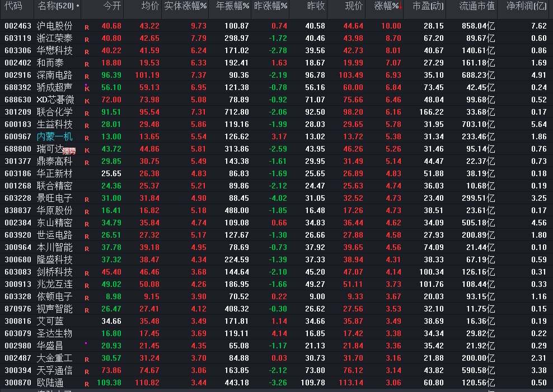Click R margin icon for 世运电路
The image size is (553, 392).
(x=87, y=237)
